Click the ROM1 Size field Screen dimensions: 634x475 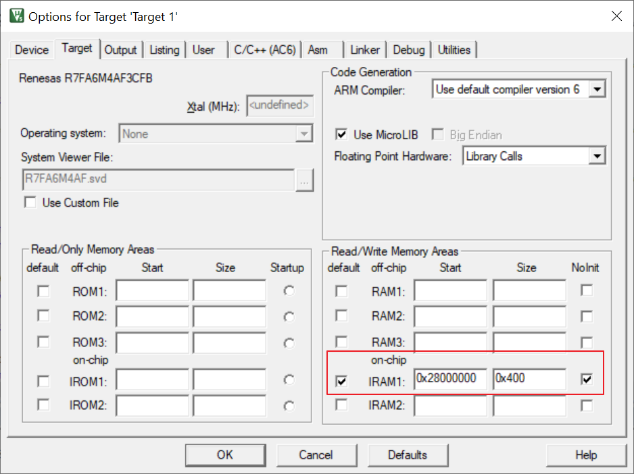pyautogui.click(x=229, y=290)
